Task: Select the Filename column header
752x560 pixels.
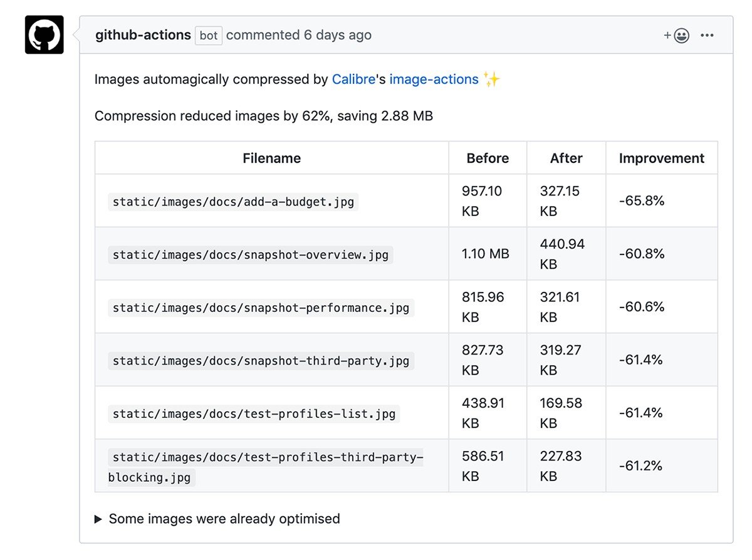Action: point(271,158)
